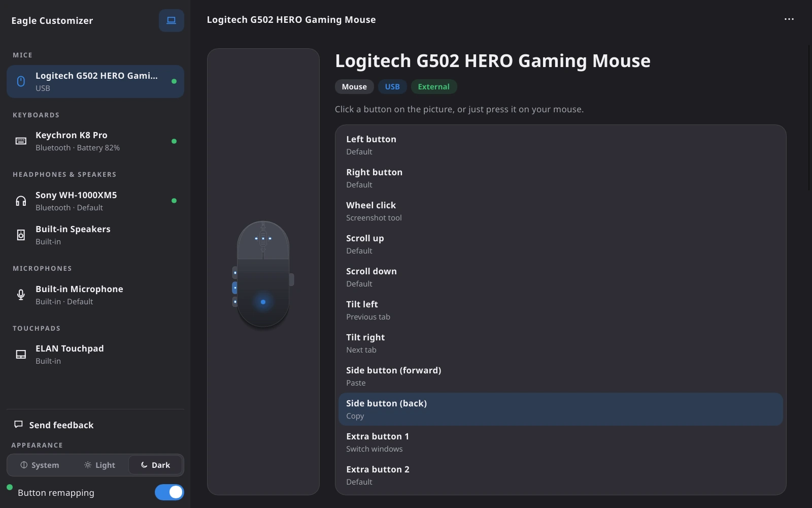Click the keyboard icon for Keychron K8 Pro
Image resolution: width=812 pixels, height=508 pixels.
21,141
